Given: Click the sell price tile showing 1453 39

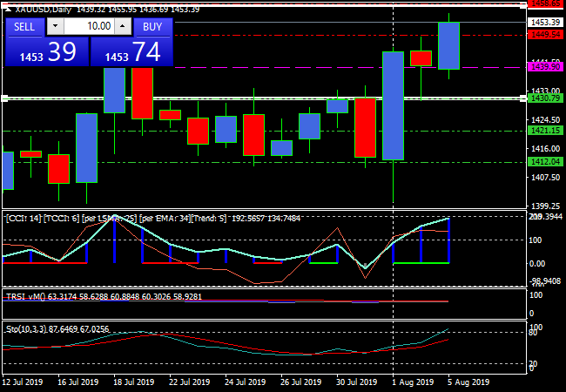Looking at the screenshot, I should 45,52.
